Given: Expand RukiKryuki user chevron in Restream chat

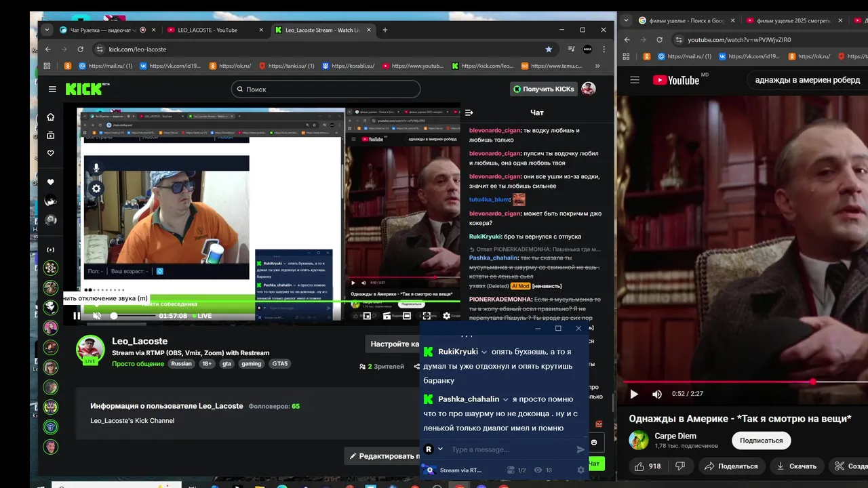Looking at the screenshot, I should click(484, 352).
